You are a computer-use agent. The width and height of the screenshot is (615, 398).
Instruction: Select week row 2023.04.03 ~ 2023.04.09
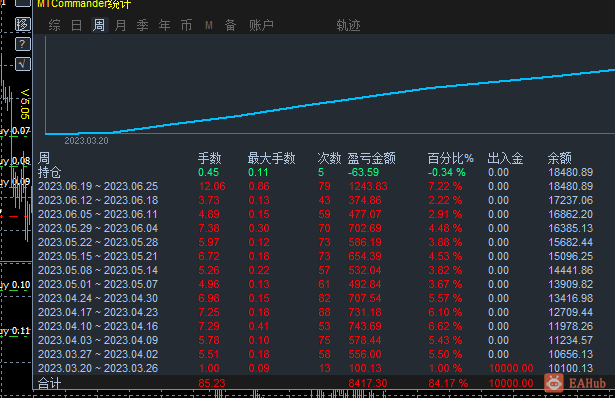(316, 340)
